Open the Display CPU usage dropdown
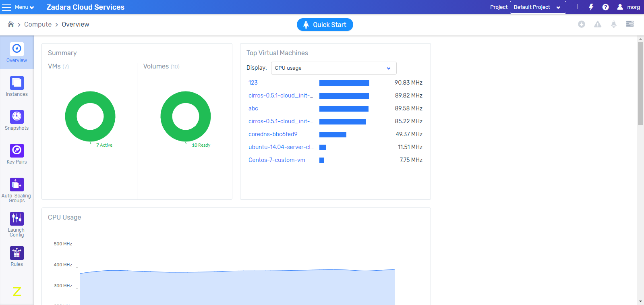This screenshot has height=305, width=644. [x=333, y=68]
